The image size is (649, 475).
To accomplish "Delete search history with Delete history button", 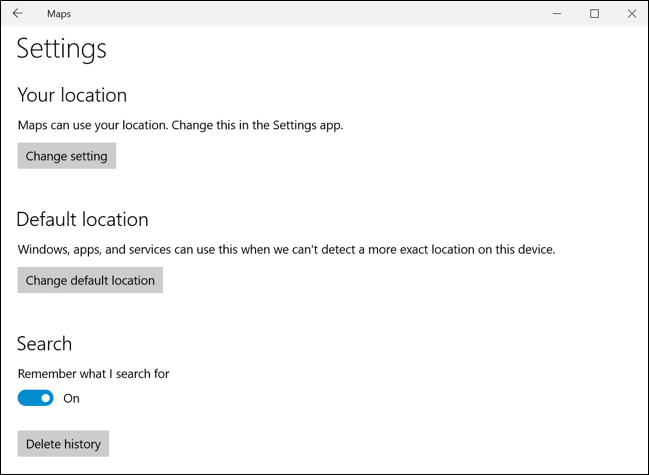I will (x=63, y=444).
